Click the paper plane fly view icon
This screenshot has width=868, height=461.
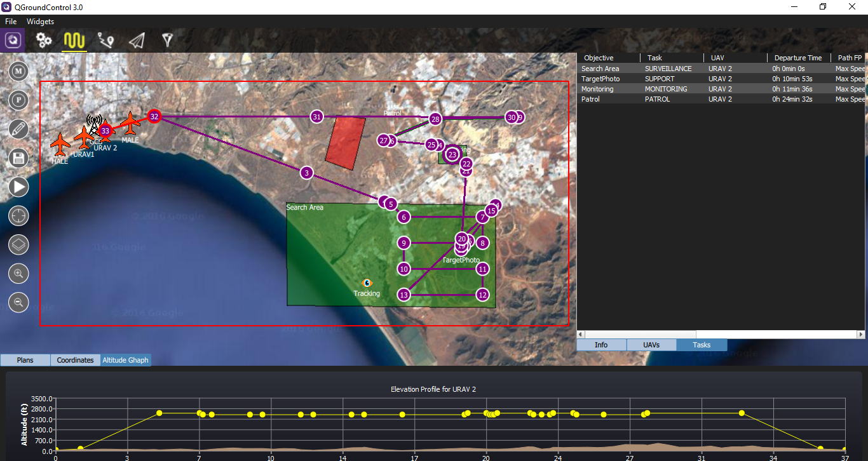pyautogui.click(x=137, y=41)
